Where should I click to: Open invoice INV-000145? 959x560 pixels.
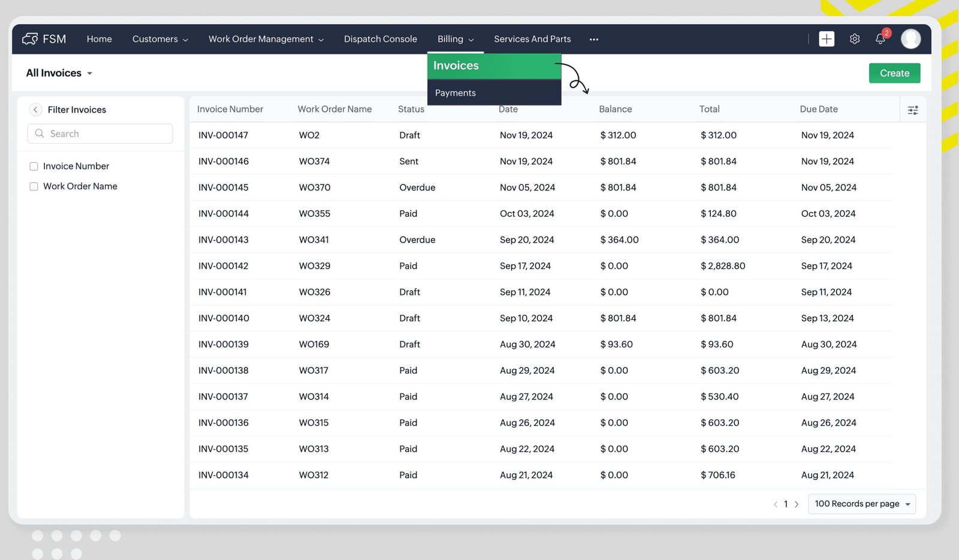pyautogui.click(x=224, y=187)
